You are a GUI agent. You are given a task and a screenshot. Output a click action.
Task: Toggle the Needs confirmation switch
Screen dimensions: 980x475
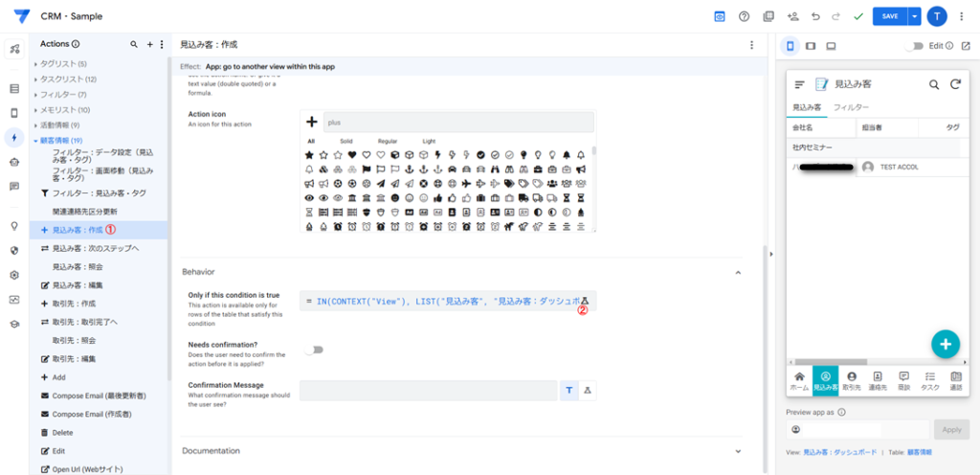coord(313,350)
